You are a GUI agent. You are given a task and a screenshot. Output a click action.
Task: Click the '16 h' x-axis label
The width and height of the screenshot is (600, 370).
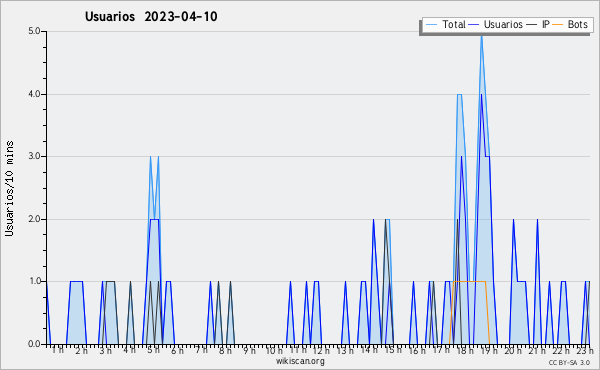click(417, 350)
